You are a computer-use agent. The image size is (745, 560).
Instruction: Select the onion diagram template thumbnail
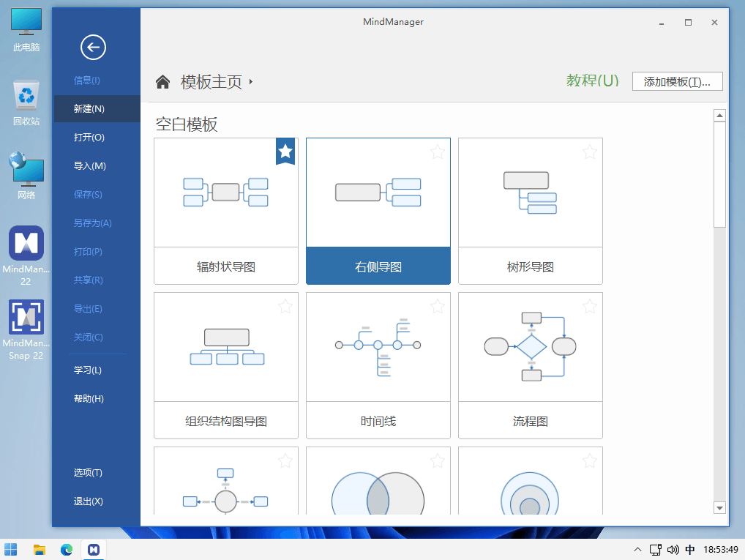tap(531, 481)
